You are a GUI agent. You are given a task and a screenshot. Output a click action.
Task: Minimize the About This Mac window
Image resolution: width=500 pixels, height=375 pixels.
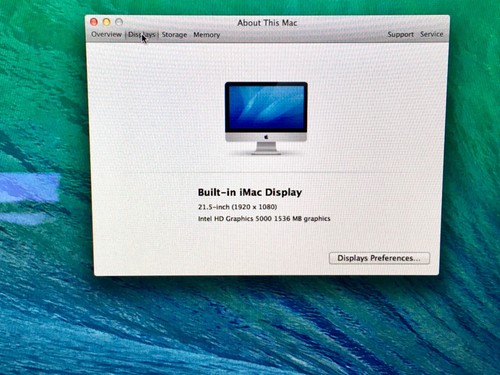pyautogui.click(x=106, y=22)
